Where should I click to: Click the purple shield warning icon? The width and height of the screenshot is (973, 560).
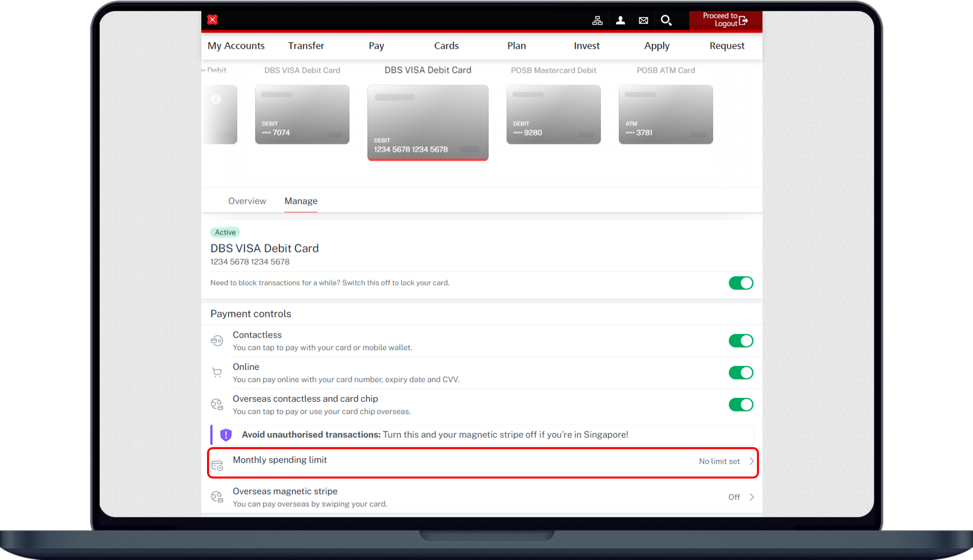point(226,435)
